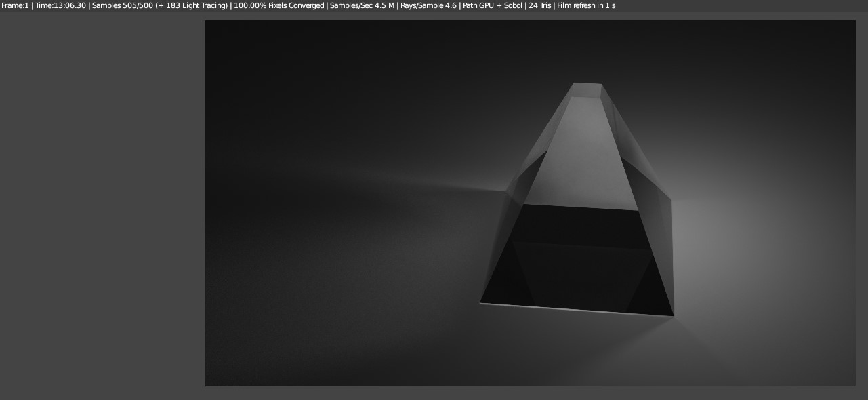Screen dimensions: 868x400
Task: Click the Rays/Sample 4.6 status text
Action: (x=428, y=5)
